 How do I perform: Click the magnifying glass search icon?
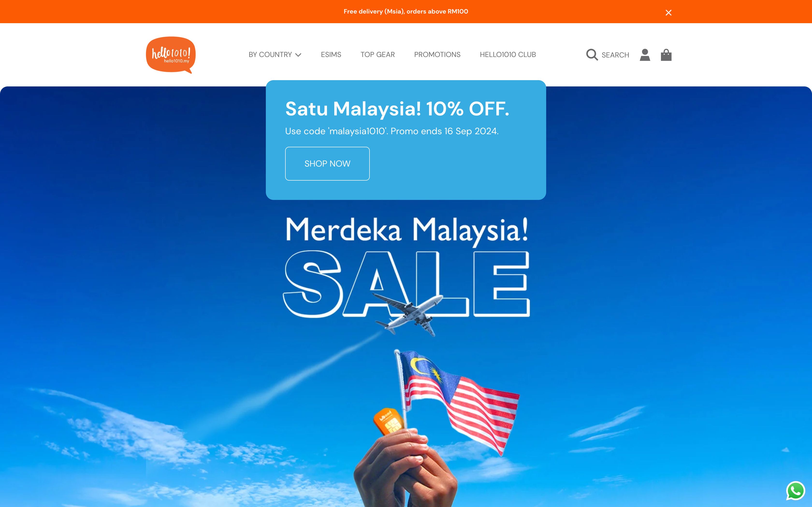[x=592, y=55]
